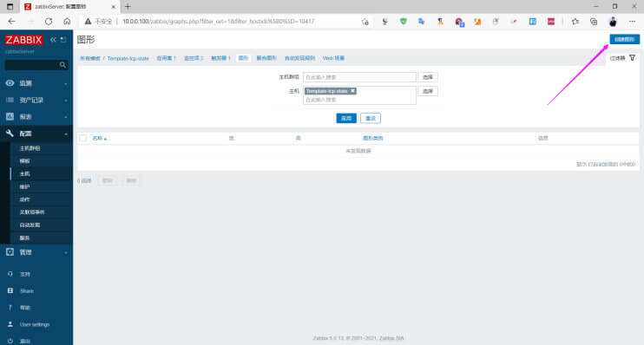Screen dimensions: 644x345
Task: Open User settings from sidebar
Action: (x=35, y=324)
